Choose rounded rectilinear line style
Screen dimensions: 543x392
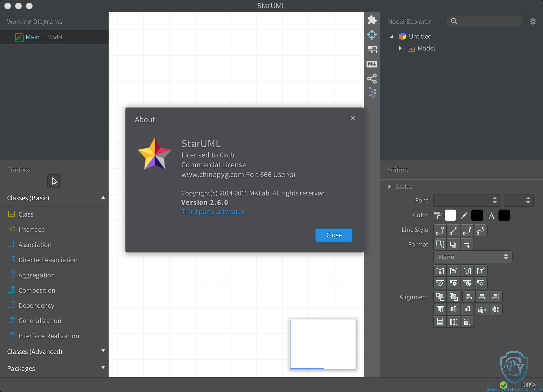pos(467,230)
